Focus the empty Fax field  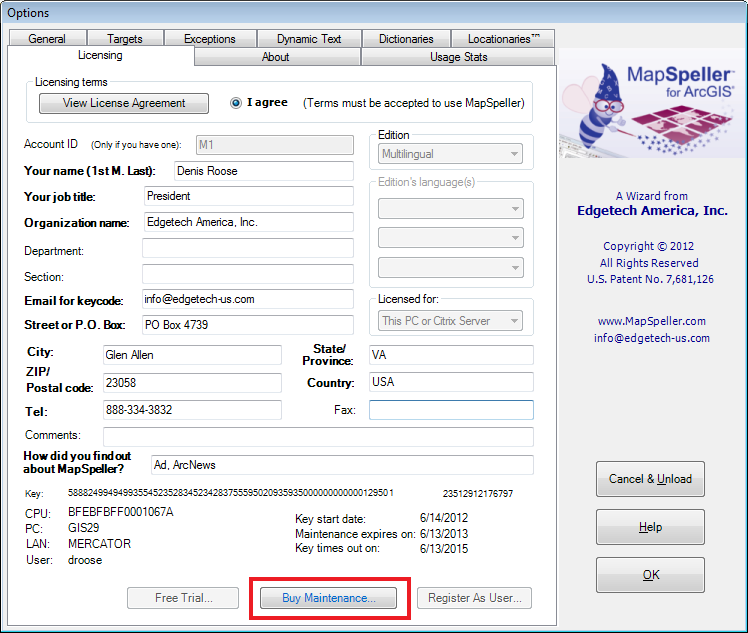click(451, 410)
